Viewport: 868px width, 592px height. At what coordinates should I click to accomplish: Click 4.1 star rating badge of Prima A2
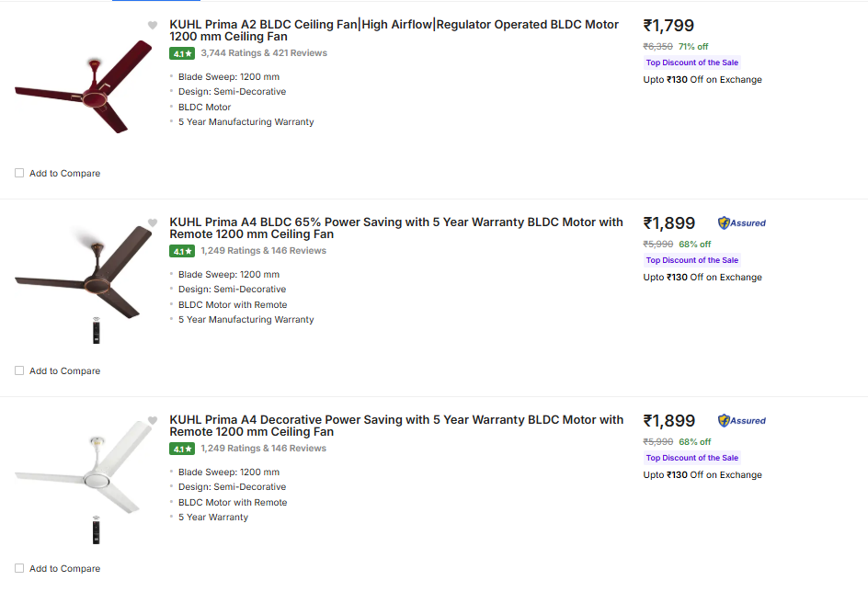182,53
